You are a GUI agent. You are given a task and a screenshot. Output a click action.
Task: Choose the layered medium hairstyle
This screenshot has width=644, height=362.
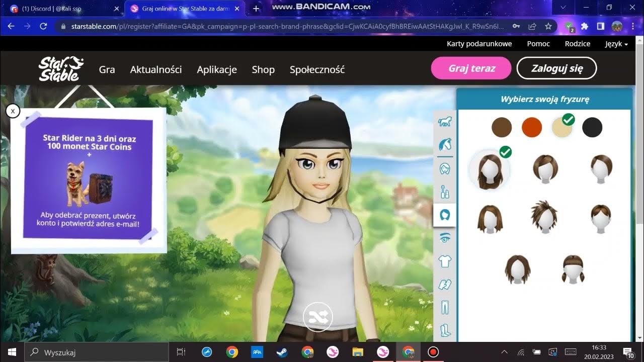518,269
